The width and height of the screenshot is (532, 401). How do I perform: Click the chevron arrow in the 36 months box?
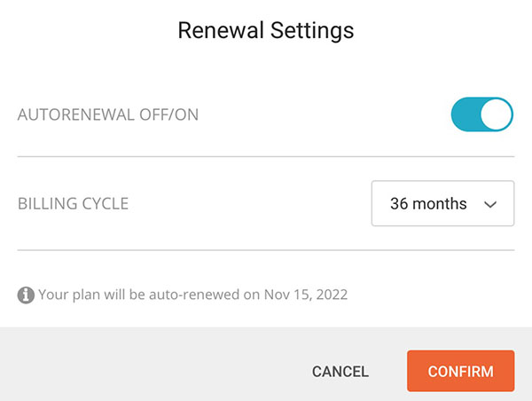pyautogui.click(x=491, y=205)
